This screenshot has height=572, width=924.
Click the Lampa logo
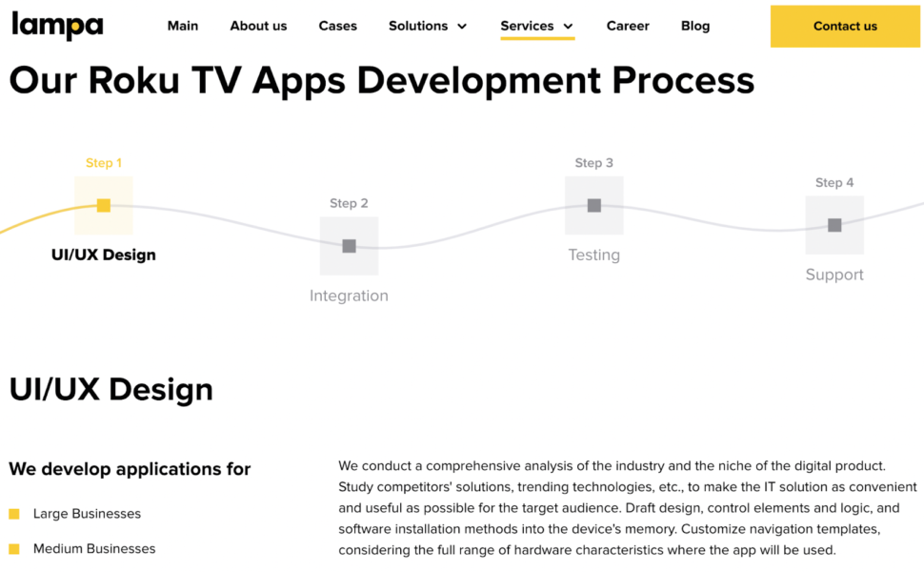[x=56, y=26]
